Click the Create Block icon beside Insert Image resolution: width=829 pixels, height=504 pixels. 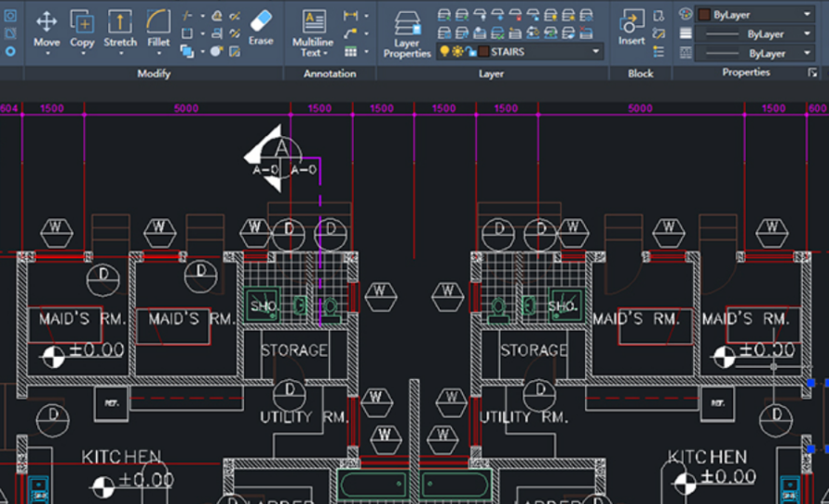click(659, 16)
